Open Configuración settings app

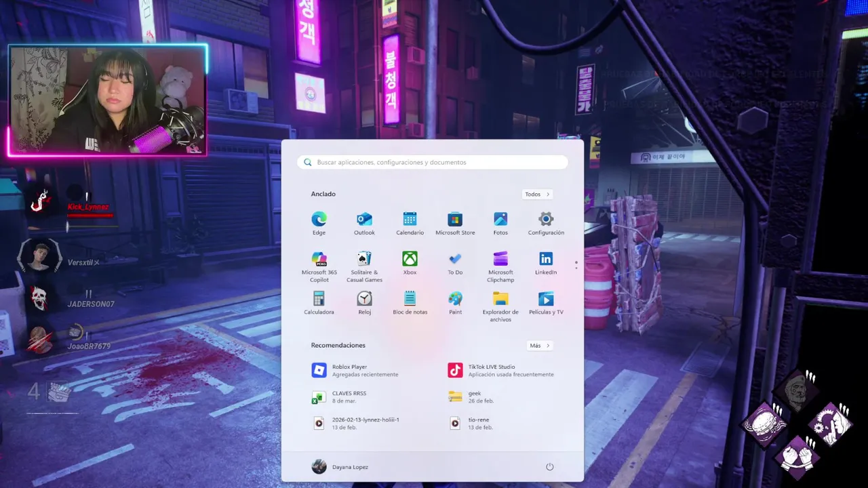546,224
